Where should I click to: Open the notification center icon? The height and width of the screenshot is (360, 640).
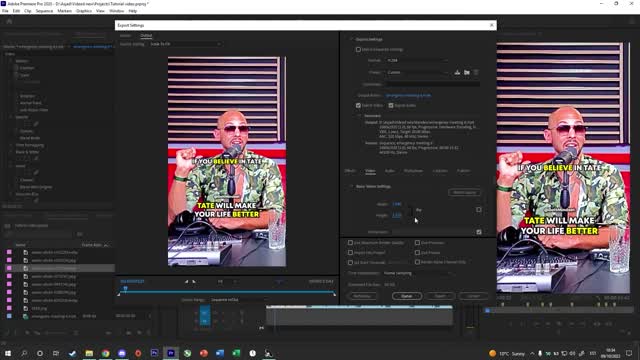tap(629, 353)
